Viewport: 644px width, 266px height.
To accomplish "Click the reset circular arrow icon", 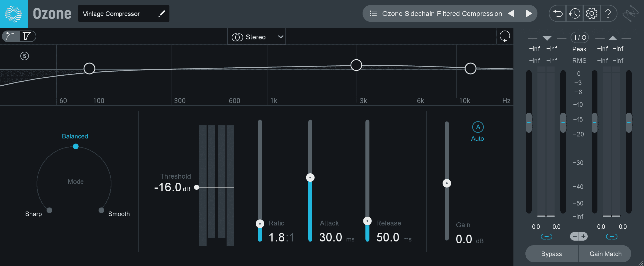I will coord(505,36).
